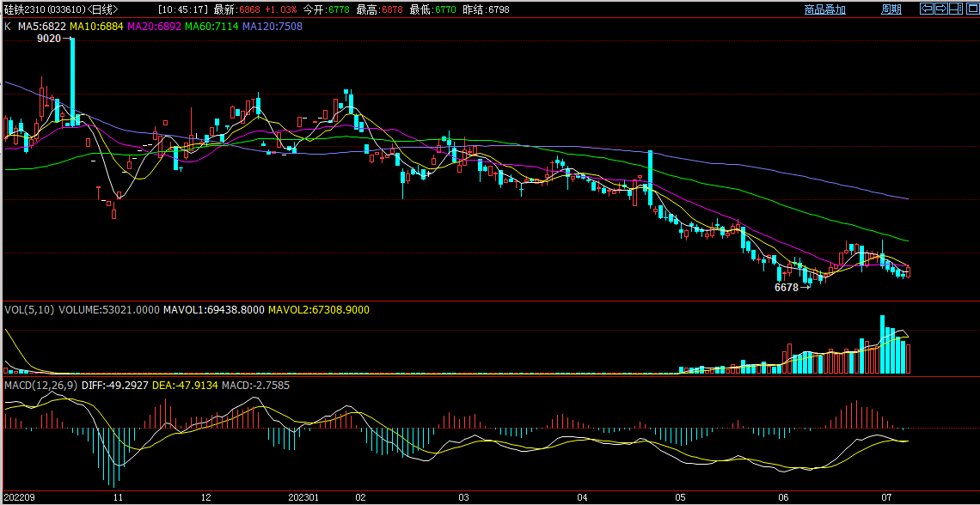Click the VOLUME:53021.0000 value
980x505 pixels.
click(109, 310)
